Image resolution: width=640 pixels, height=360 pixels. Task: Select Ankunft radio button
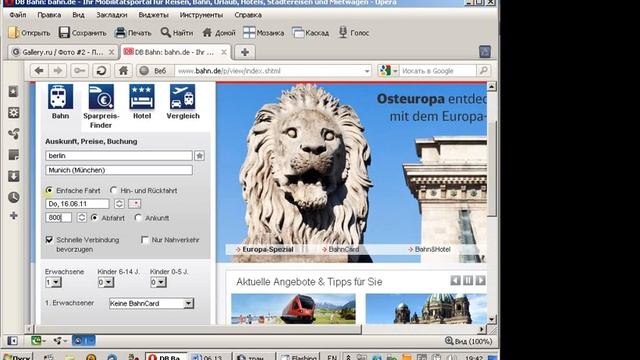pos(138,218)
